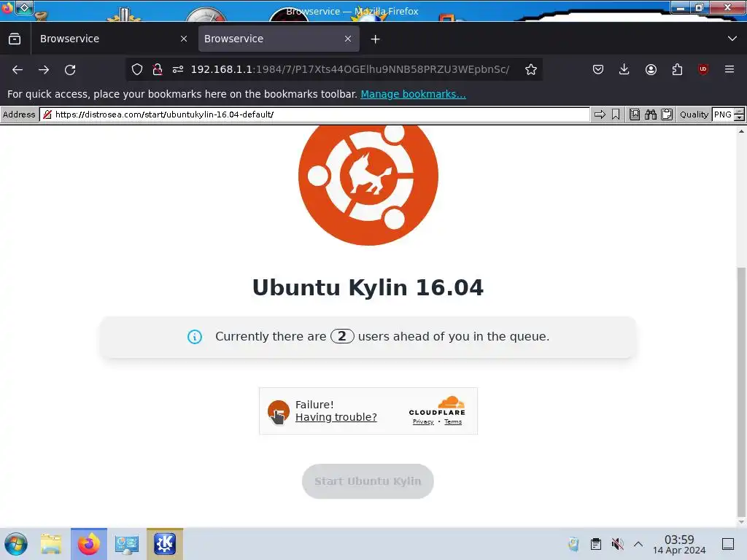The height and width of the screenshot is (560, 747).
Task: Click the Browservice bookmark ribbon icon
Action: (x=616, y=114)
